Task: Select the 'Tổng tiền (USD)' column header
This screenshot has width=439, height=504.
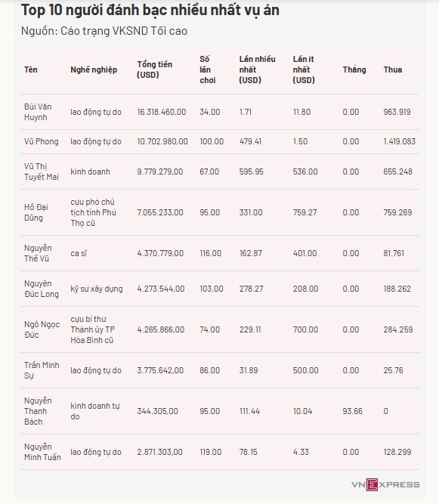Action: click(155, 70)
